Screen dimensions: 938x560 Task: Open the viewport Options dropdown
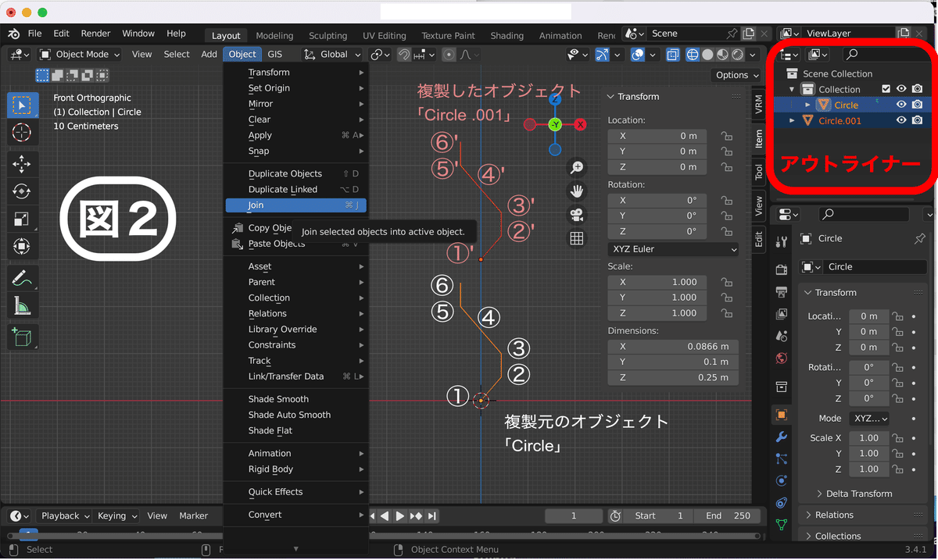coord(736,75)
